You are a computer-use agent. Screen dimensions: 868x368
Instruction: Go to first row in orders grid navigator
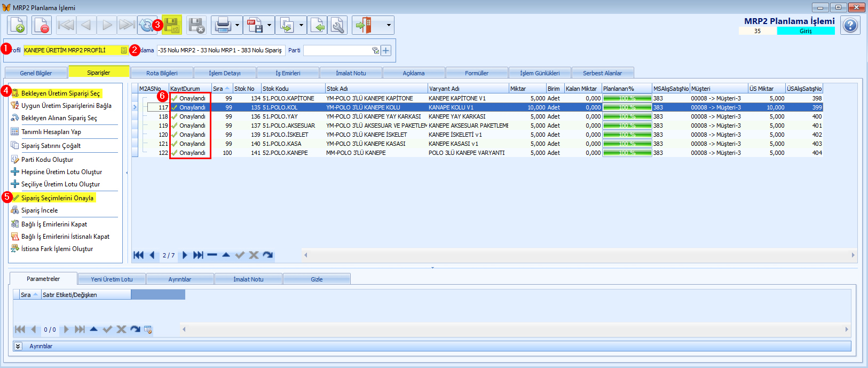coord(138,255)
